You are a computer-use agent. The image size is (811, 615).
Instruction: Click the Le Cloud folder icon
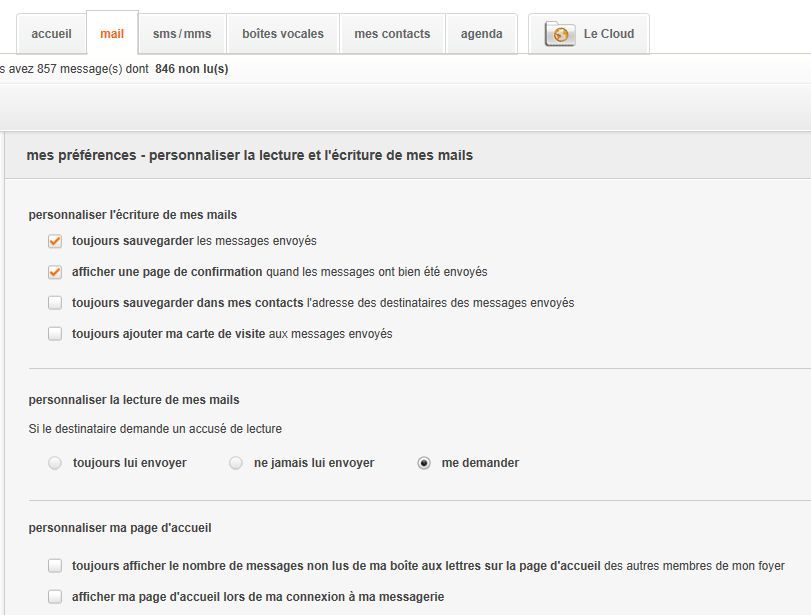tap(560, 34)
